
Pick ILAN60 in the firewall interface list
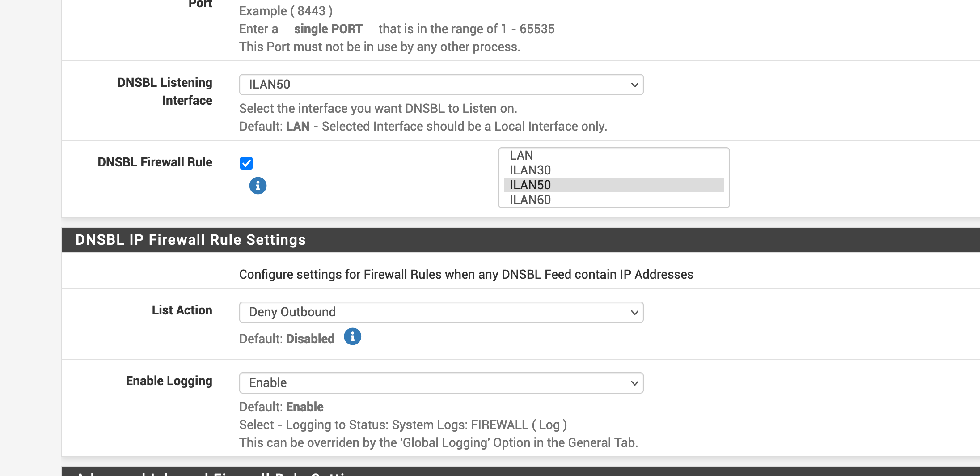(530, 200)
